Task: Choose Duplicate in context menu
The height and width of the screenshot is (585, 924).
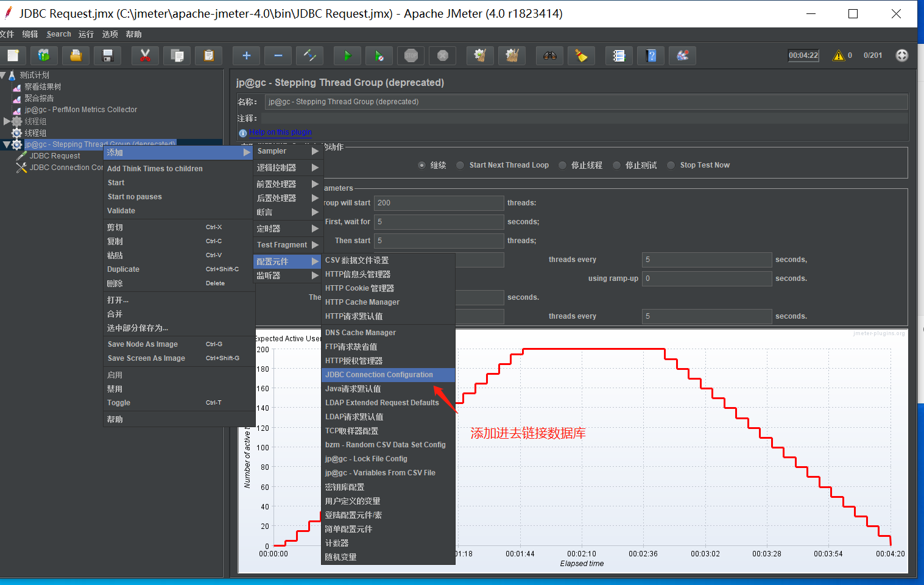Action: [178, 269]
